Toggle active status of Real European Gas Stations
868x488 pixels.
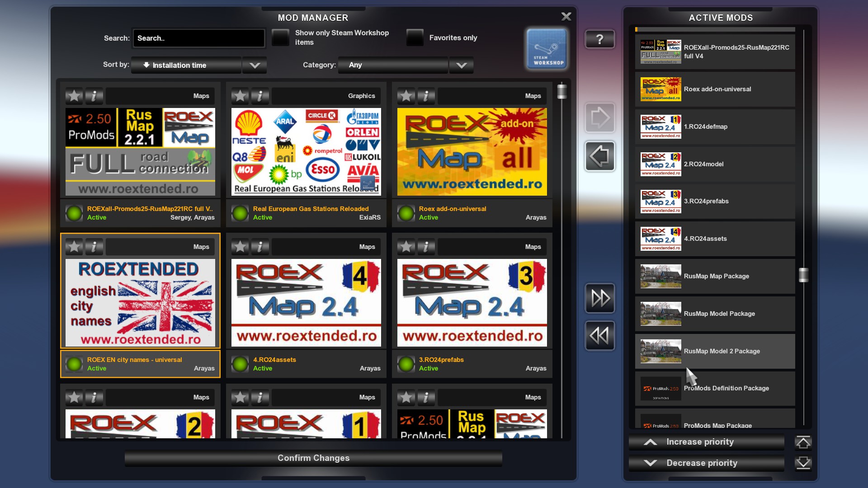click(x=240, y=213)
